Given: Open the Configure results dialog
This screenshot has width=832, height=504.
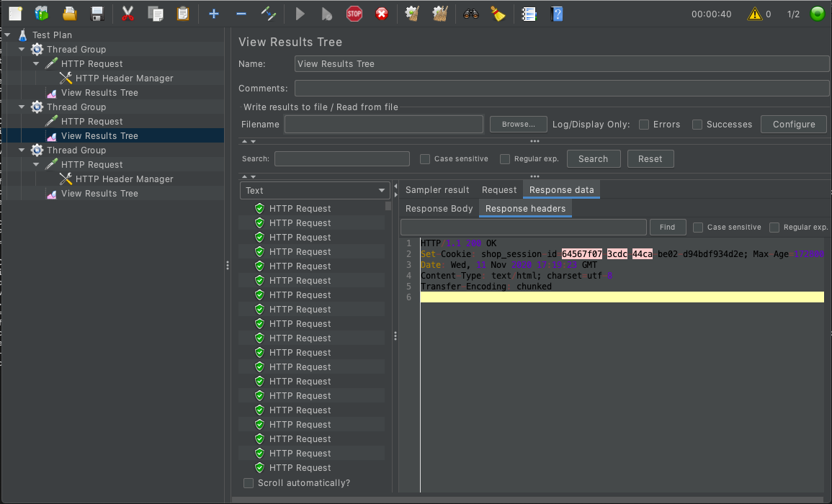Looking at the screenshot, I should point(793,124).
